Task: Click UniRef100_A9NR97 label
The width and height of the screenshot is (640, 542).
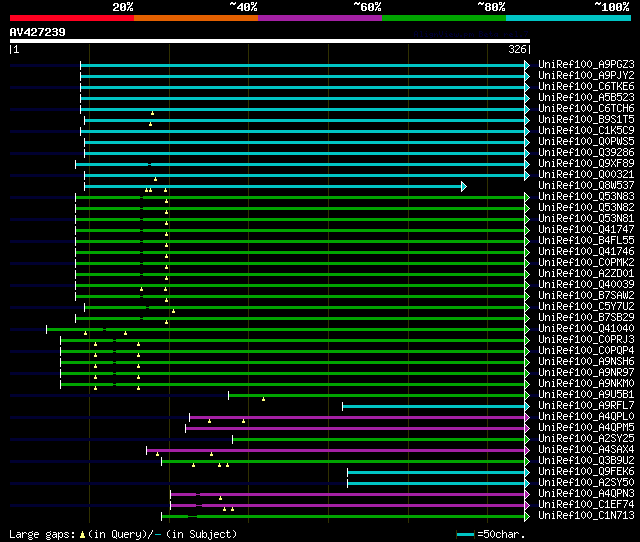Action: (586, 373)
